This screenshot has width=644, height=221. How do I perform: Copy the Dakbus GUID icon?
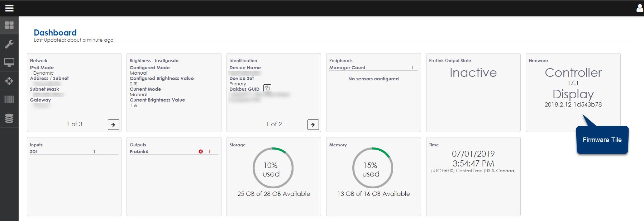(267, 88)
